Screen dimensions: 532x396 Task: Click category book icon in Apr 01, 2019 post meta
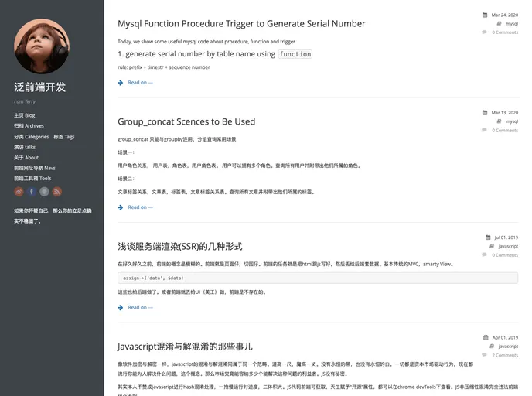(x=492, y=346)
